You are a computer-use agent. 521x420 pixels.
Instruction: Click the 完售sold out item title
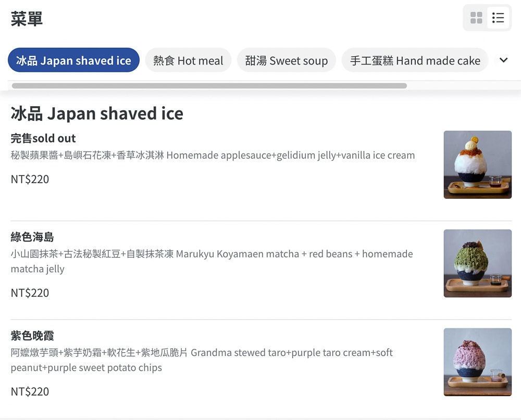tap(43, 138)
